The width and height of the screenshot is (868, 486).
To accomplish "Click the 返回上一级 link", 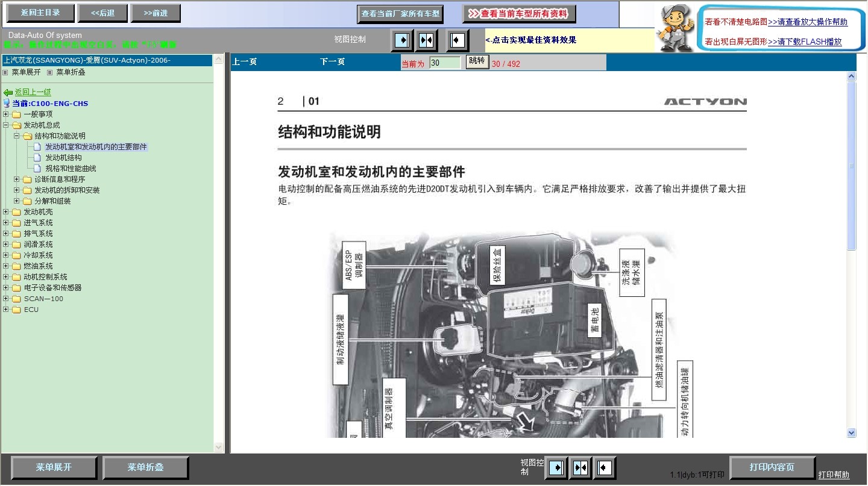I will (x=33, y=93).
